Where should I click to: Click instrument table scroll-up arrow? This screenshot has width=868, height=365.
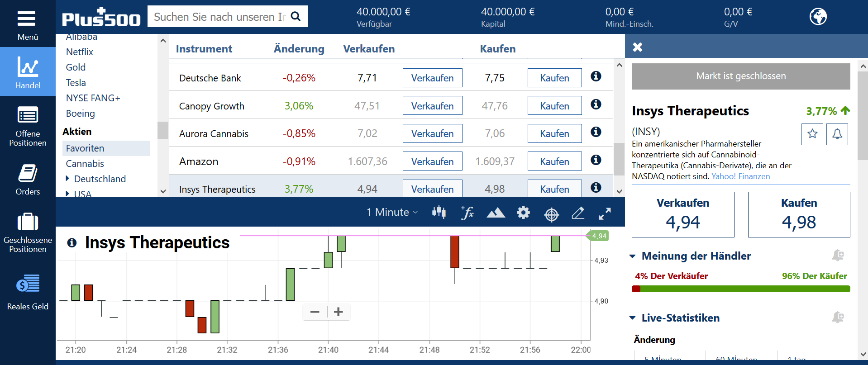(619, 65)
